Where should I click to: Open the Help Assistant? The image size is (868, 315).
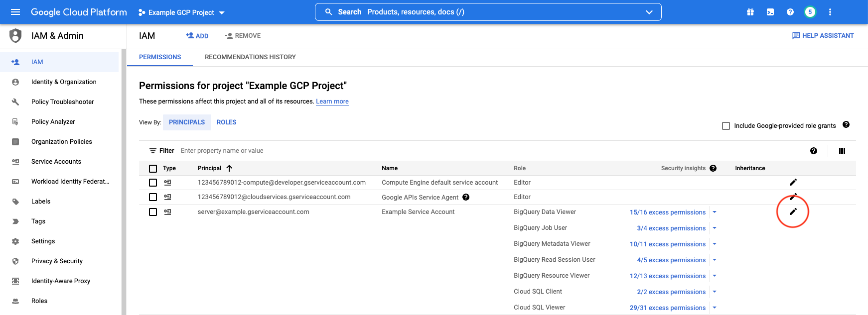point(823,36)
